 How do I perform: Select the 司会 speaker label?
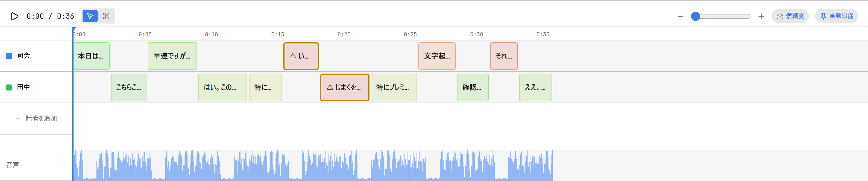pos(24,56)
